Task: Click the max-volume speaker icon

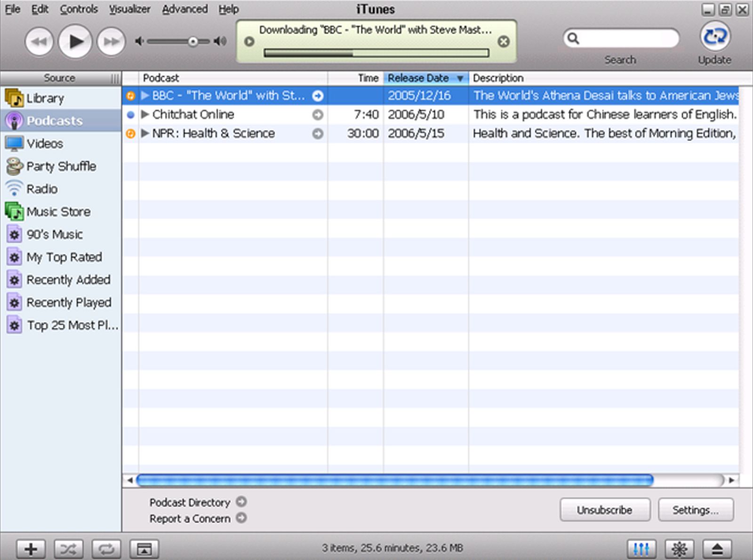Action: tap(220, 41)
